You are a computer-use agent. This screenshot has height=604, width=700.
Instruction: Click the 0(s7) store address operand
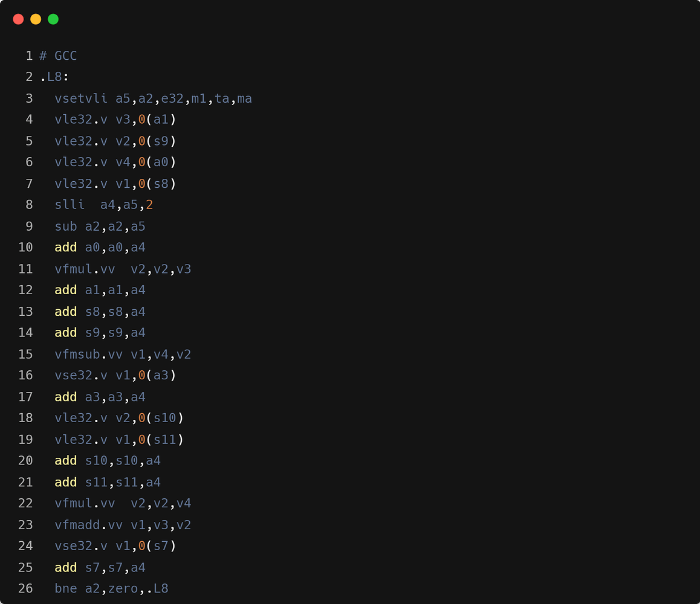pyautogui.click(x=157, y=546)
